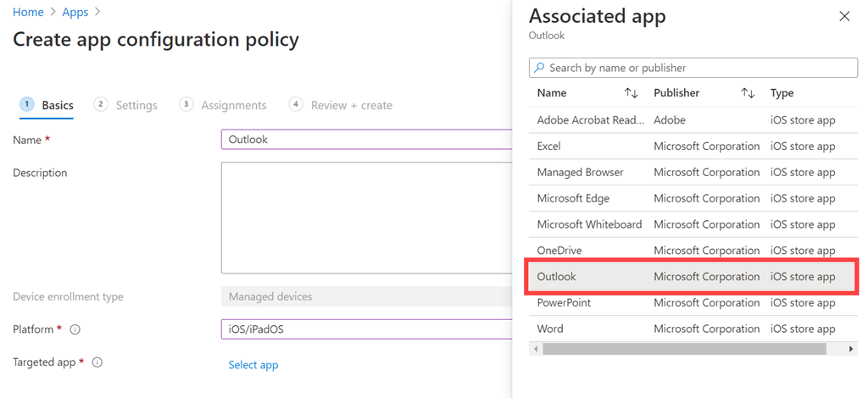The width and height of the screenshot is (868, 398).
Task: Sort the list by Name column arrows
Action: tap(631, 93)
